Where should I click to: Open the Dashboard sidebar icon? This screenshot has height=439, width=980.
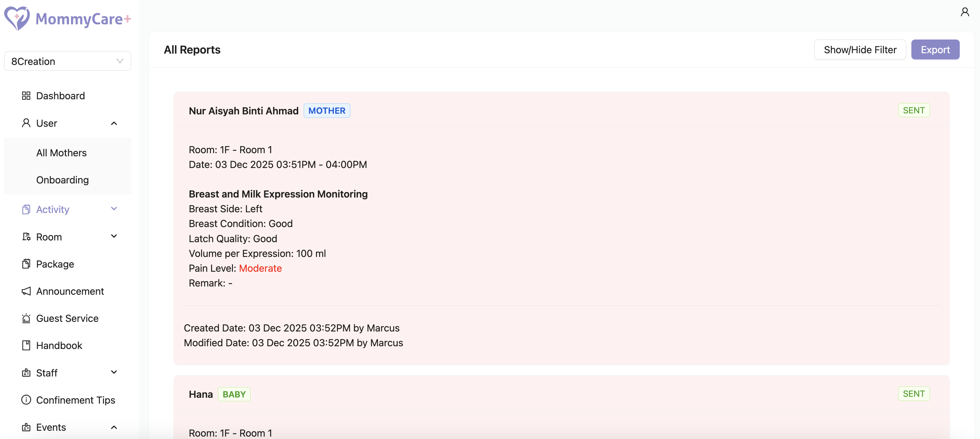click(x=26, y=95)
